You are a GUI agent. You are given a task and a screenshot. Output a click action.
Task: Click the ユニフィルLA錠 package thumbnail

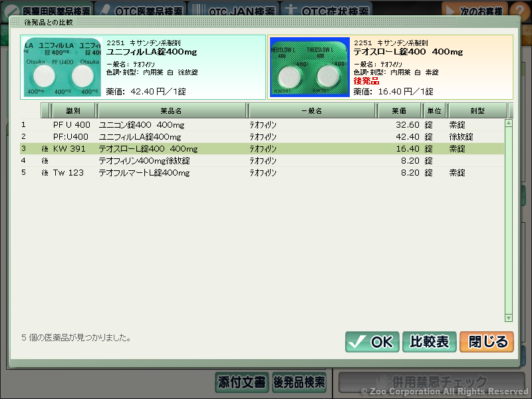63,67
